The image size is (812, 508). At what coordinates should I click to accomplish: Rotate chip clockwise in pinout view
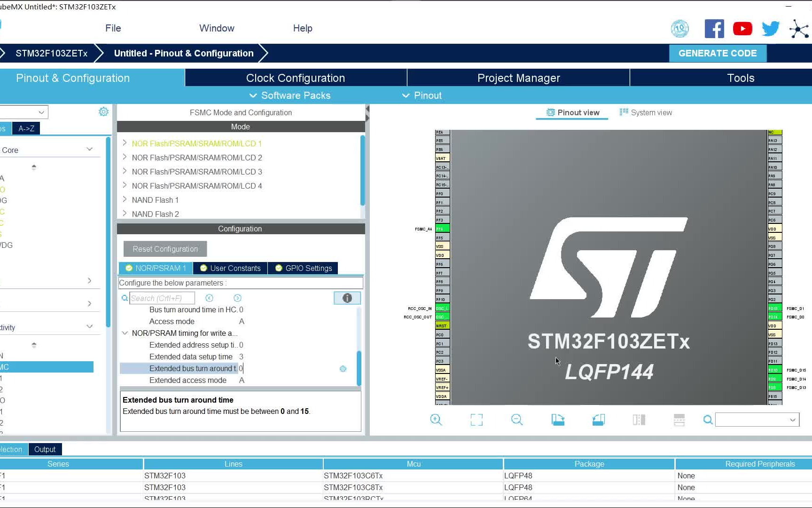[x=558, y=420]
